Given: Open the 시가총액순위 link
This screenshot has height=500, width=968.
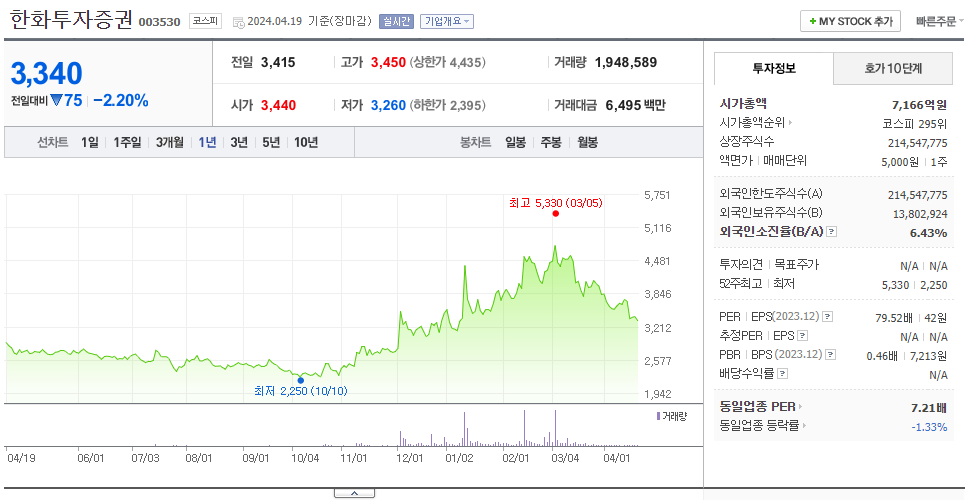Looking at the screenshot, I should point(756,123).
